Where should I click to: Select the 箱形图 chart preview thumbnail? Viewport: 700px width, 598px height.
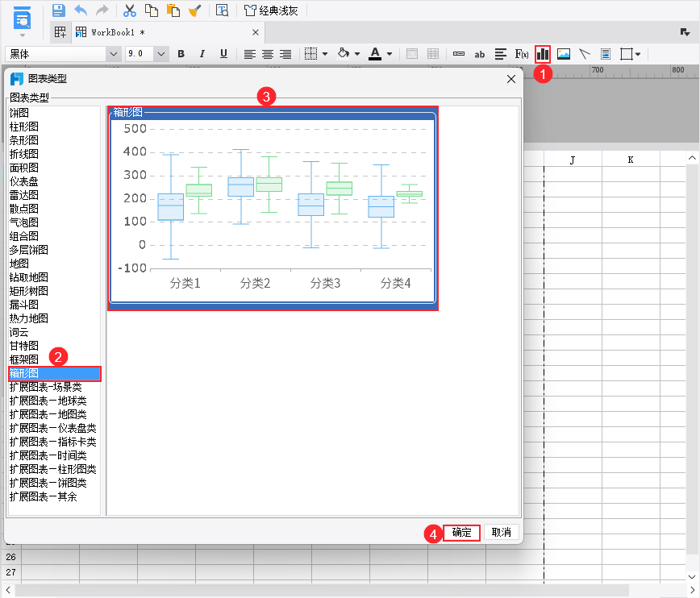(273, 209)
